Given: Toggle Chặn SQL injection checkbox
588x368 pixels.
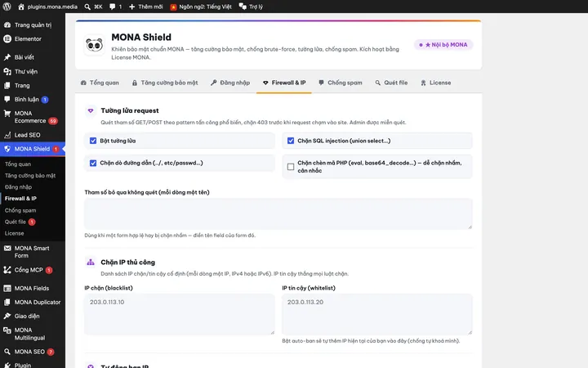Looking at the screenshot, I should tap(291, 141).
